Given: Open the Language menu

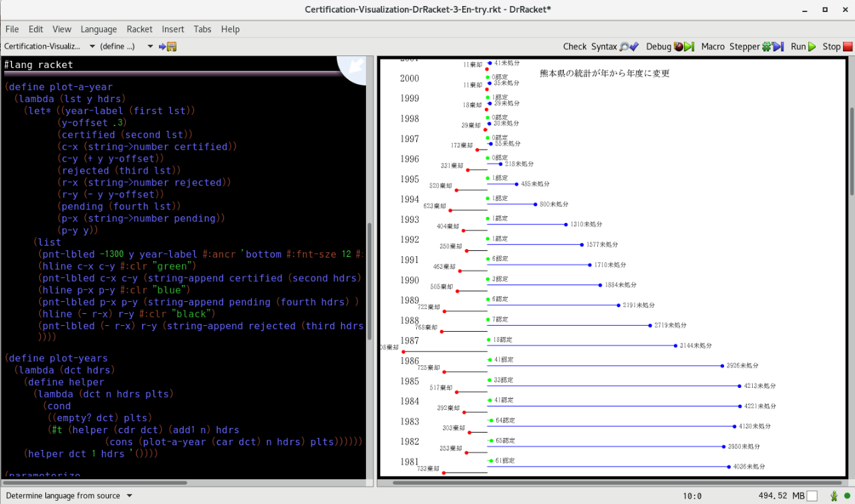Looking at the screenshot, I should tap(99, 29).
